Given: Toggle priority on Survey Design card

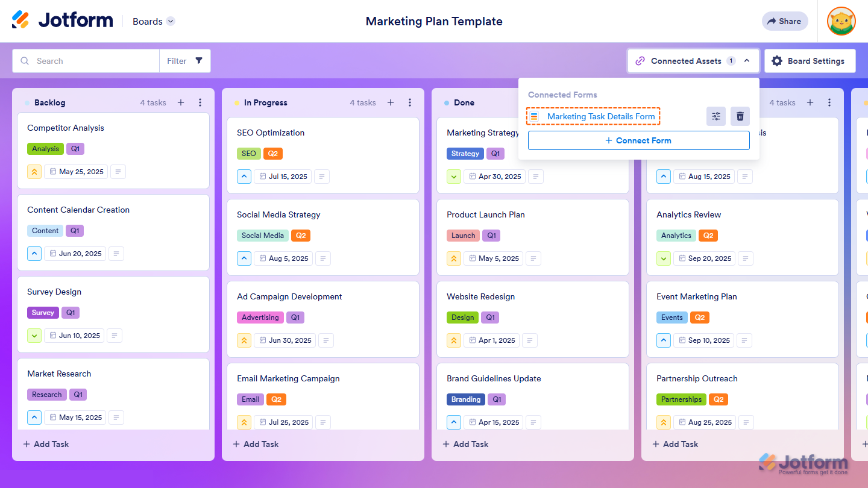Looking at the screenshot, I should point(34,336).
